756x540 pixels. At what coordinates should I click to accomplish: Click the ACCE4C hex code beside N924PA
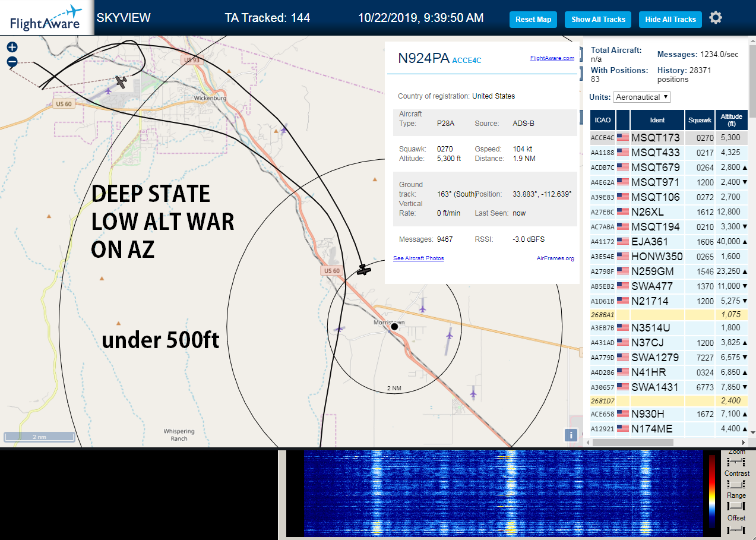click(467, 61)
